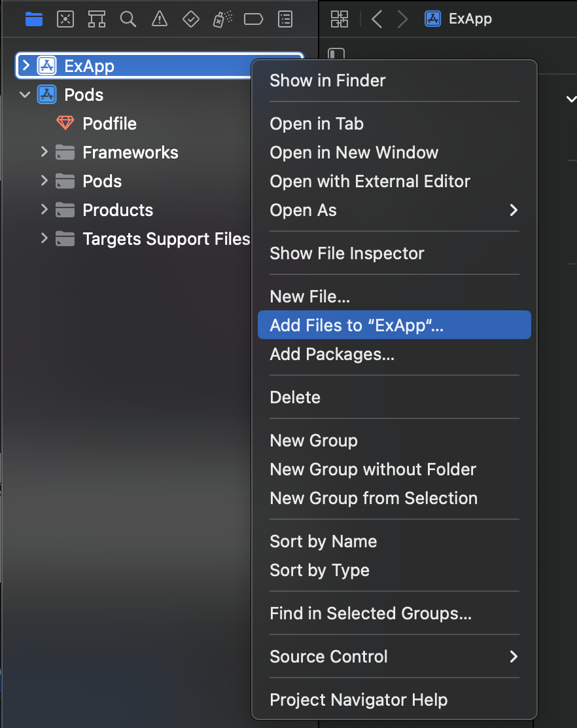Open the Debug navigator spray icon
This screenshot has width=577, height=728.
222,19
